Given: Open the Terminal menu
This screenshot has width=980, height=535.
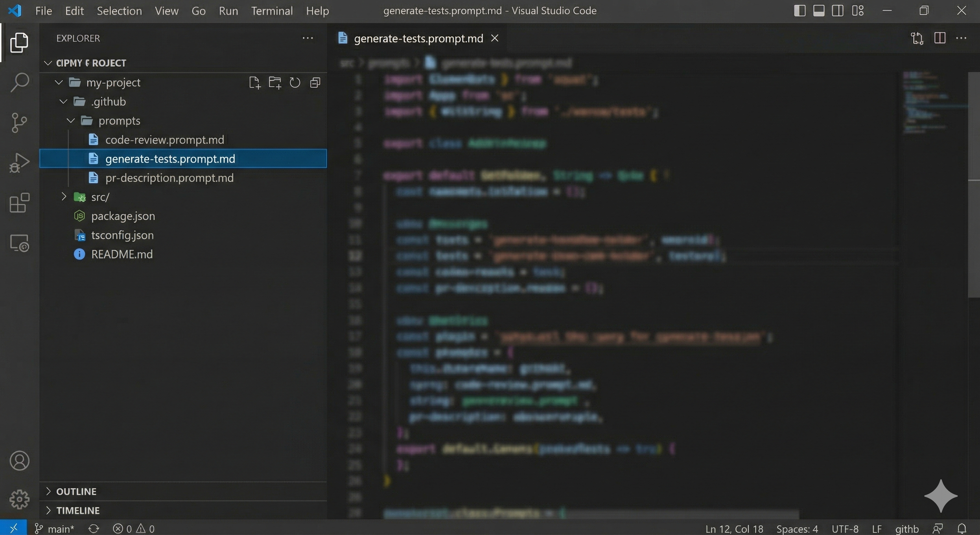Looking at the screenshot, I should point(272,11).
